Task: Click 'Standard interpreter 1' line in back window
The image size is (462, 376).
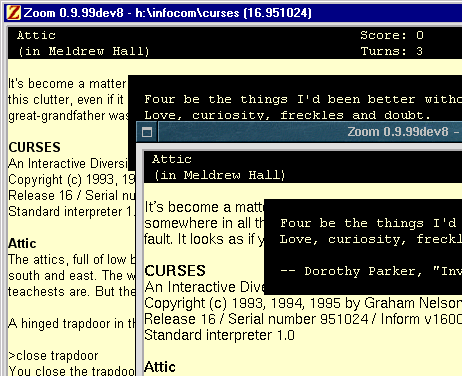Action: click(72, 211)
